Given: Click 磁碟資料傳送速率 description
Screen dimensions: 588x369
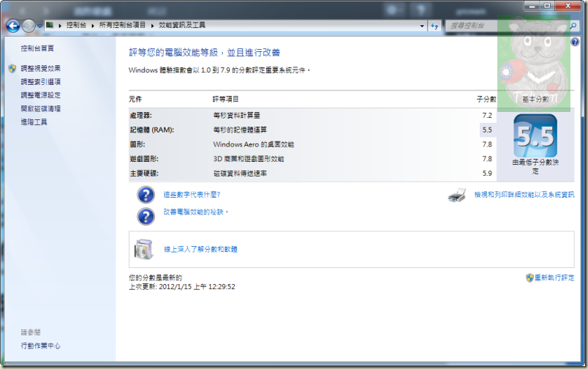Looking at the screenshot, I should (x=240, y=174).
